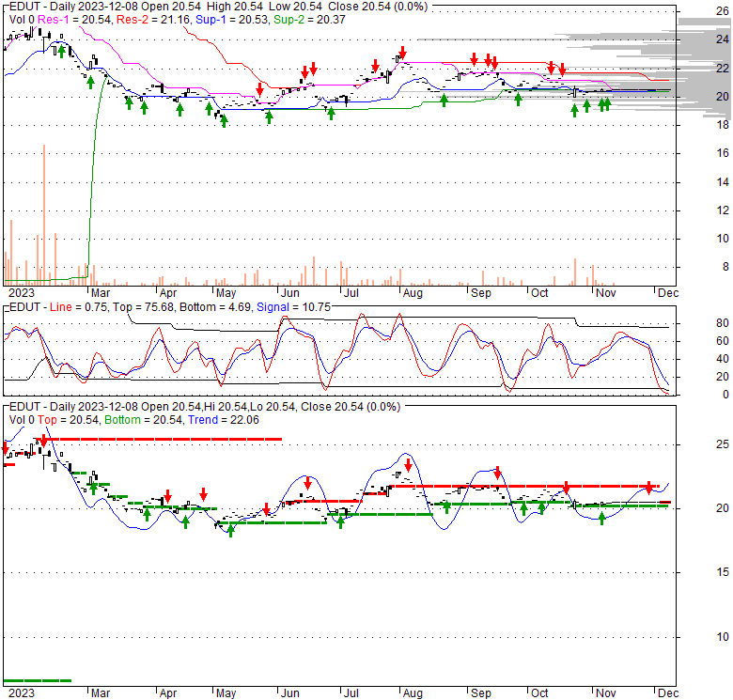733x700 pixels.
Task: Click the Sup-1 = 20.53 legend label
Action: [x=232, y=20]
